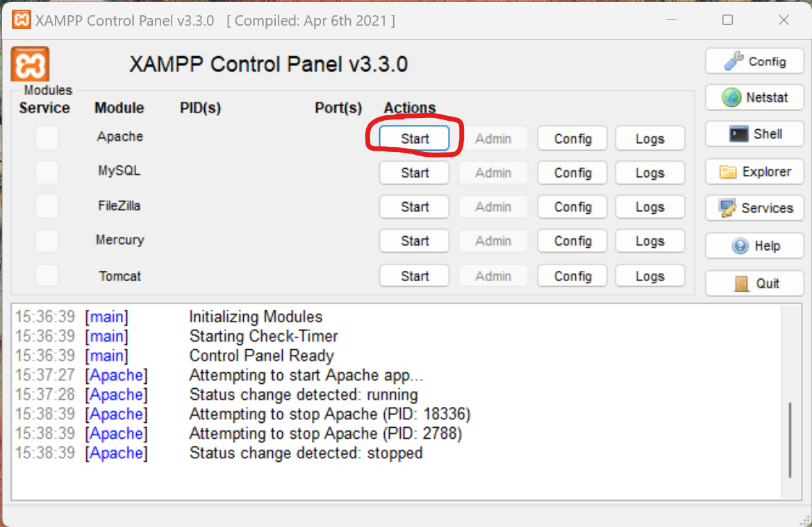This screenshot has width=812, height=527.
Task: Quit XAMPP via door icon button
Action: pos(755,283)
